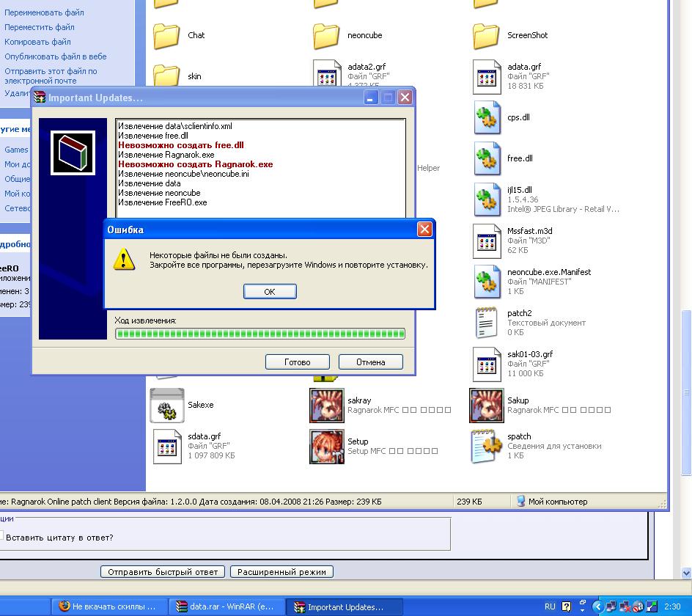Click the language bar help question icon
The image size is (692, 616).
pos(566,606)
